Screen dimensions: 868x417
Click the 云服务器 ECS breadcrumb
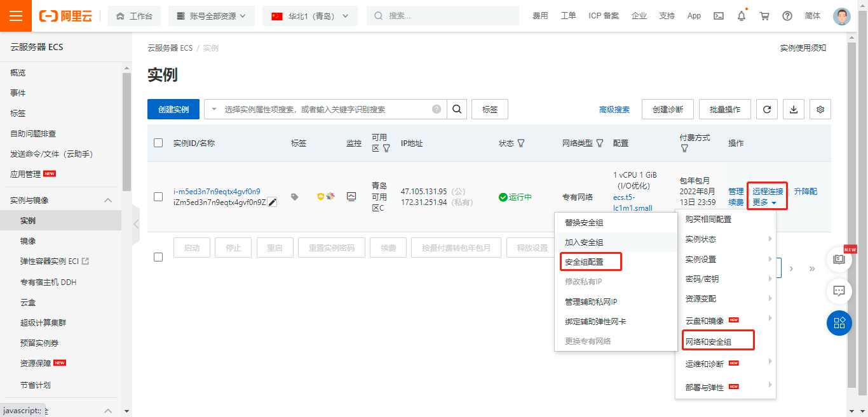[170, 48]
